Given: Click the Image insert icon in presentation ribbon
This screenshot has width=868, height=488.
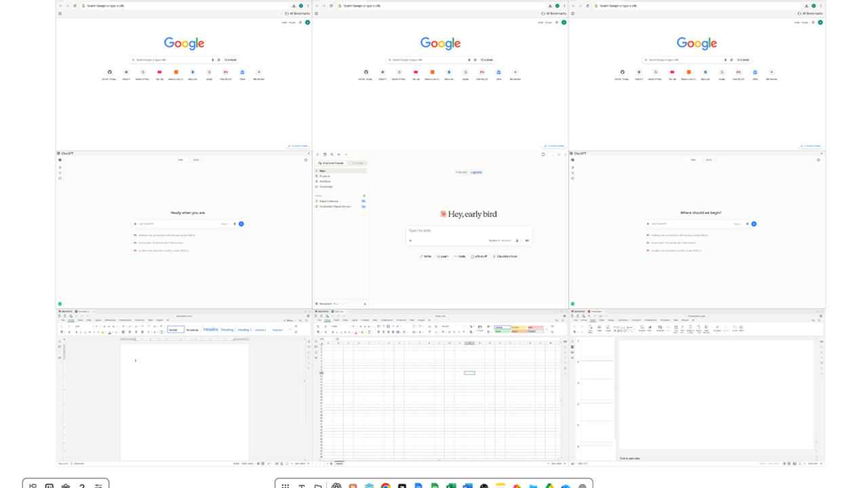Looking at the screenshot, I should pyautogui.click(x=608, y=327).
